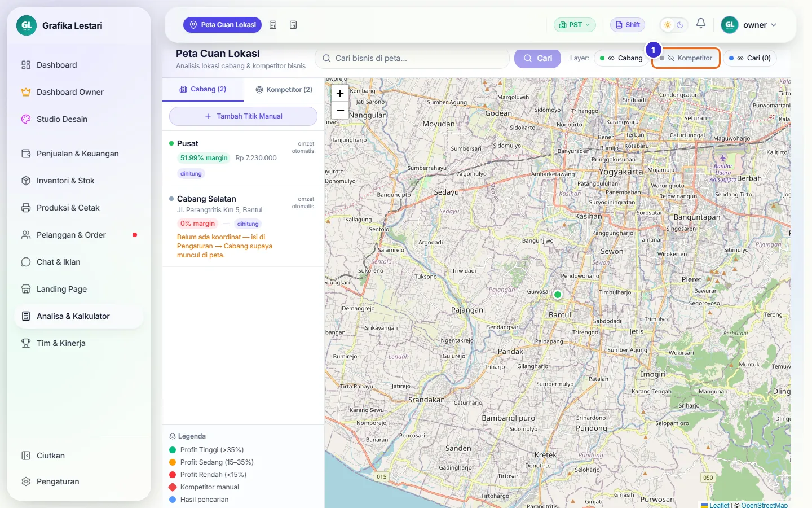Click Profit Tinggi (>35%) legend entry
The width and height of the screenshot is (812, 508).
206,450
